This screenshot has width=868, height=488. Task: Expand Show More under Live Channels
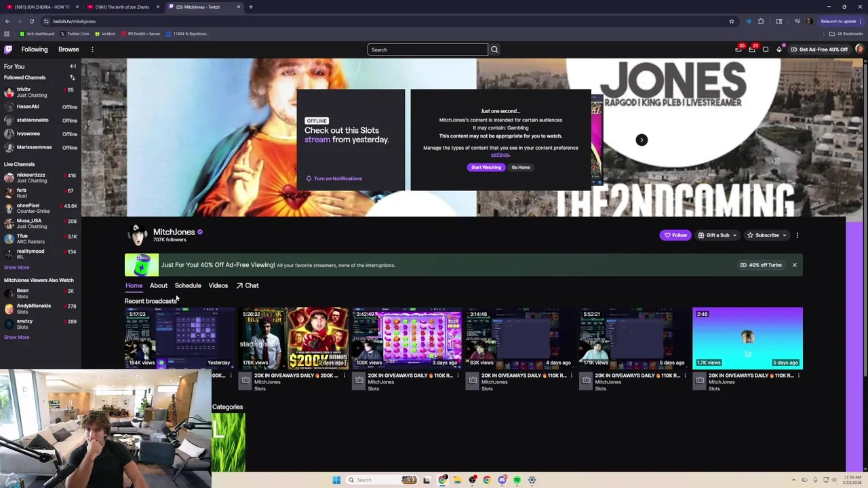(x=17, y=267)
